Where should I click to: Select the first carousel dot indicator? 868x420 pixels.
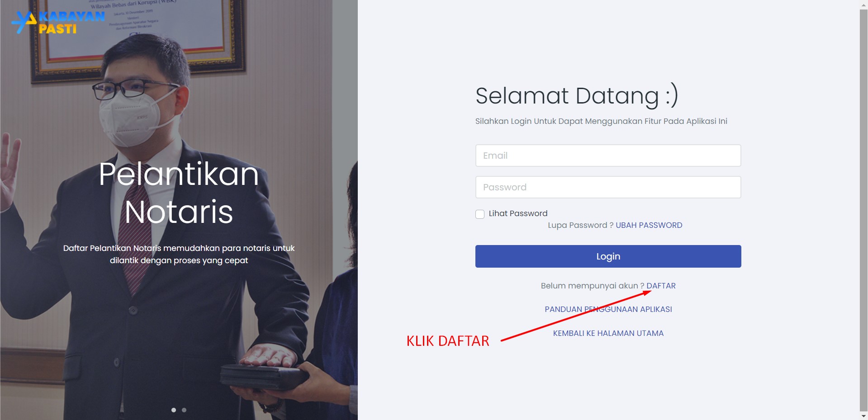click(x=174, y=410)
